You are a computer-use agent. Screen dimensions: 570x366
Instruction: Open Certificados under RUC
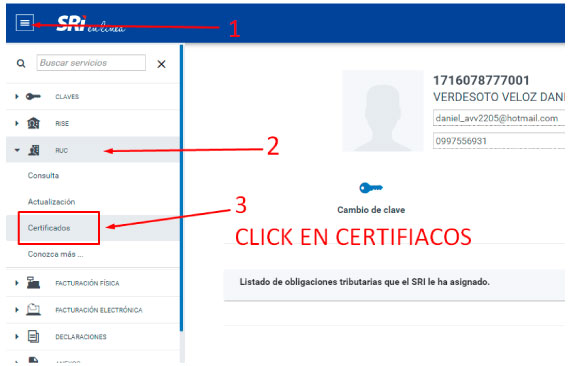[49, 228]
